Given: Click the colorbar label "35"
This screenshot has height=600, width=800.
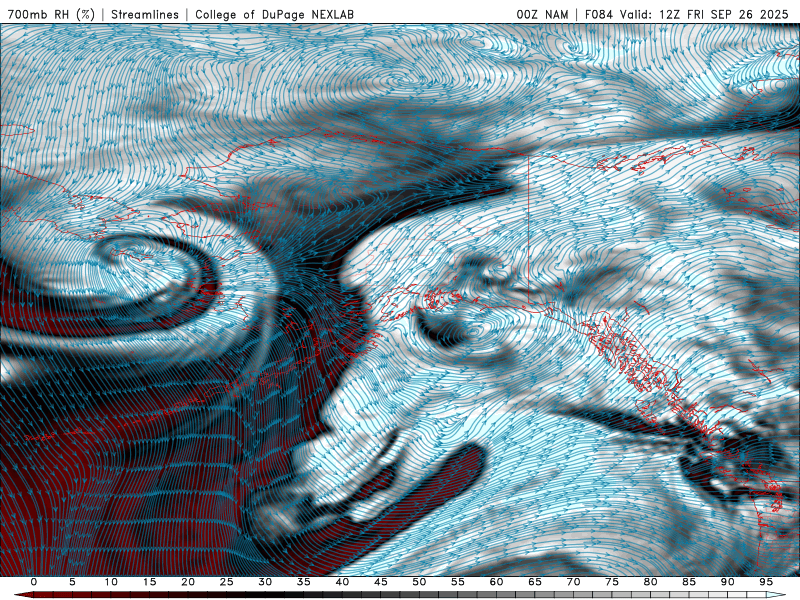Looking at the screenshot, I should pos(304,582).
